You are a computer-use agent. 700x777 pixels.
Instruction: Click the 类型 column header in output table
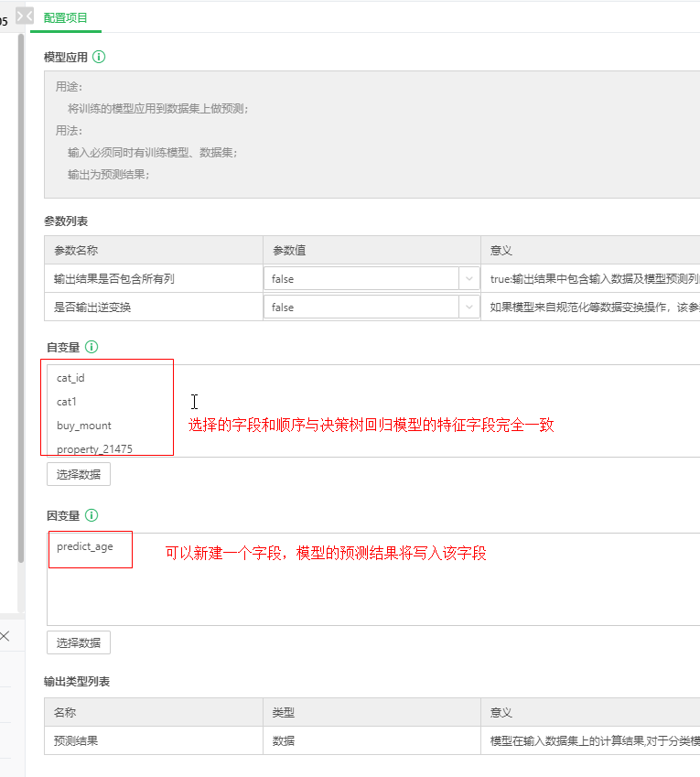pyautogui.click(x=283, y=712)
